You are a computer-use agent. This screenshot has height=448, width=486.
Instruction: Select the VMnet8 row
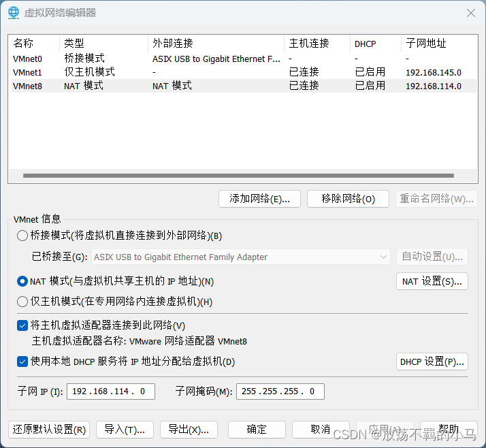[x=244, y=86]
